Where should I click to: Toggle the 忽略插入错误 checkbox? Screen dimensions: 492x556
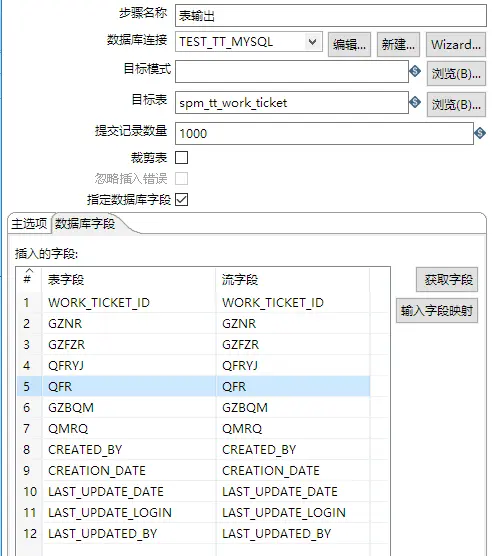(x=181, y=178)
